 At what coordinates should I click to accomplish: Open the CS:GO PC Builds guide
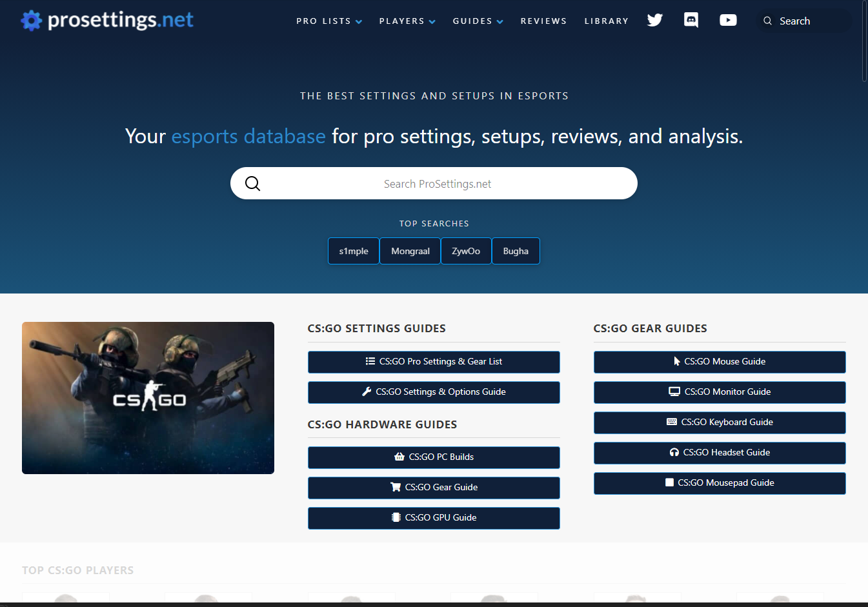[434, 457]
